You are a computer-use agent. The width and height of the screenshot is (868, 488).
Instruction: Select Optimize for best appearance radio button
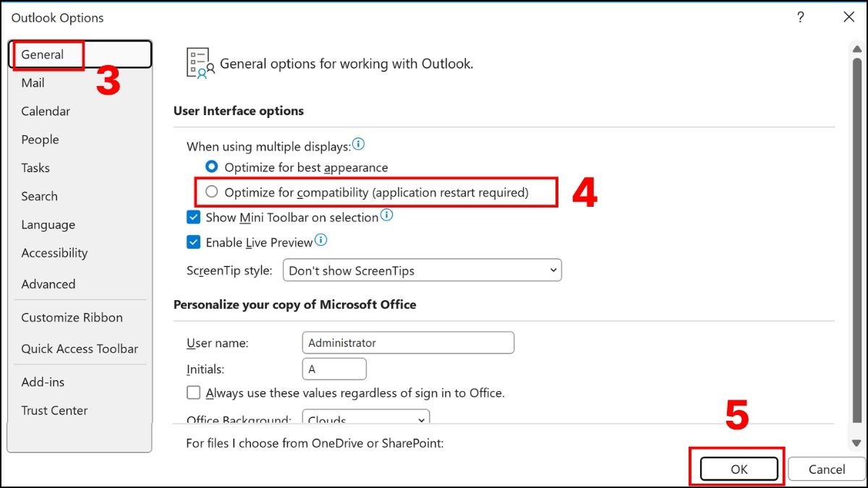211,167
